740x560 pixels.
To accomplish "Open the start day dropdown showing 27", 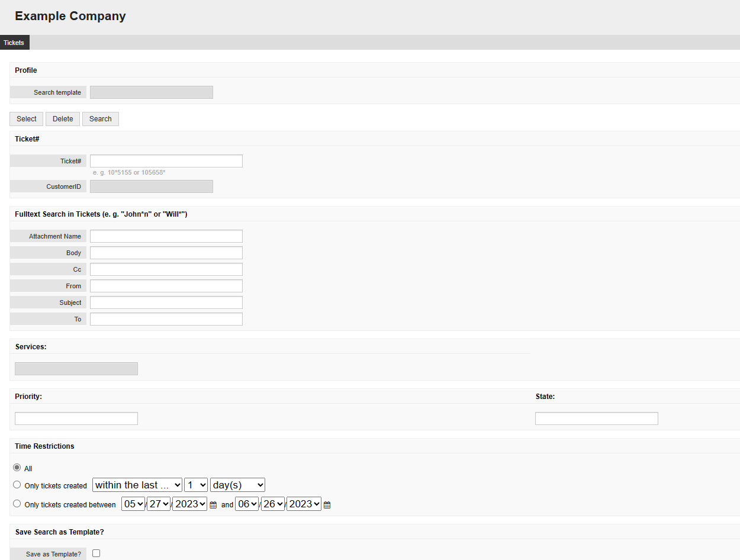I will [159, 504].
